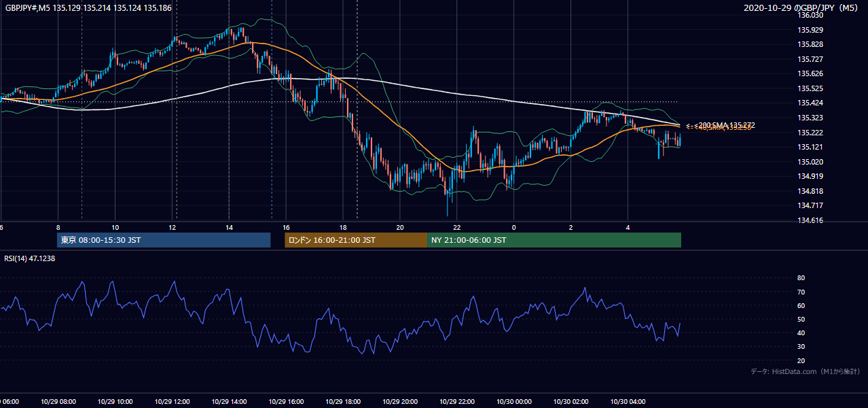
Task: Select the NY 21:00-06:00 JST session bar
Action: pos(554,240)
